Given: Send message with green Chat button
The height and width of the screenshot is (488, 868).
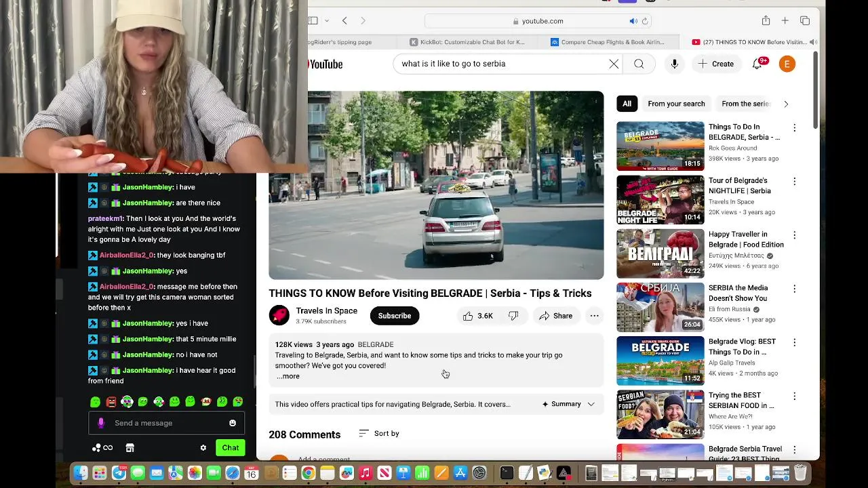Looking at the screenshot, I should click(x=231, y=448).
